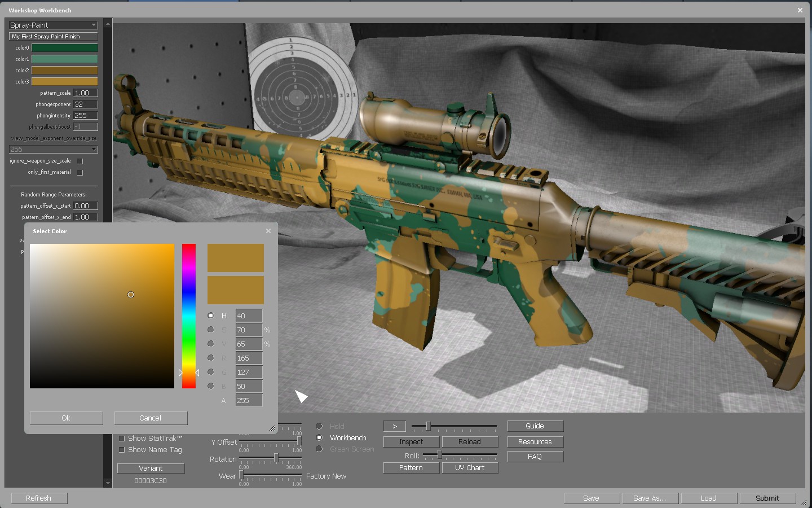Click the R value field showing 165

coord(249,358)
